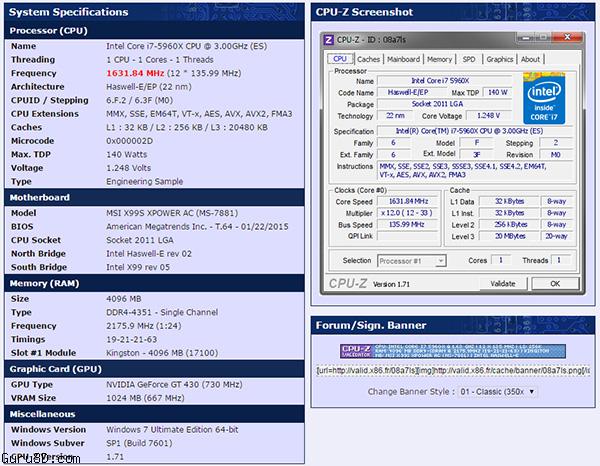600x466 pixels.
Task: Click 'American Megatrends Inc.' BIOS text
Action: tap(156, 226)
